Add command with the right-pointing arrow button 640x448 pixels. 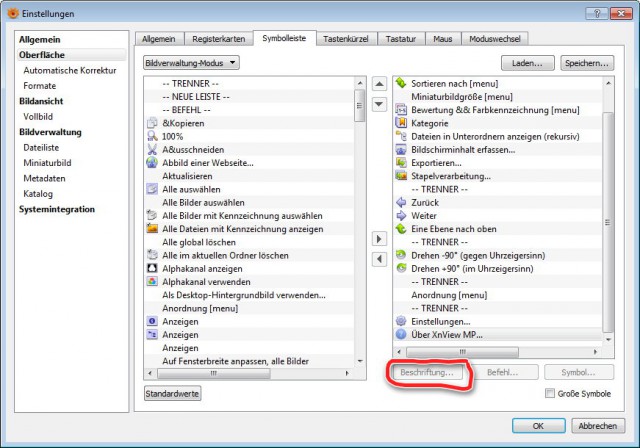click(379, 239)
